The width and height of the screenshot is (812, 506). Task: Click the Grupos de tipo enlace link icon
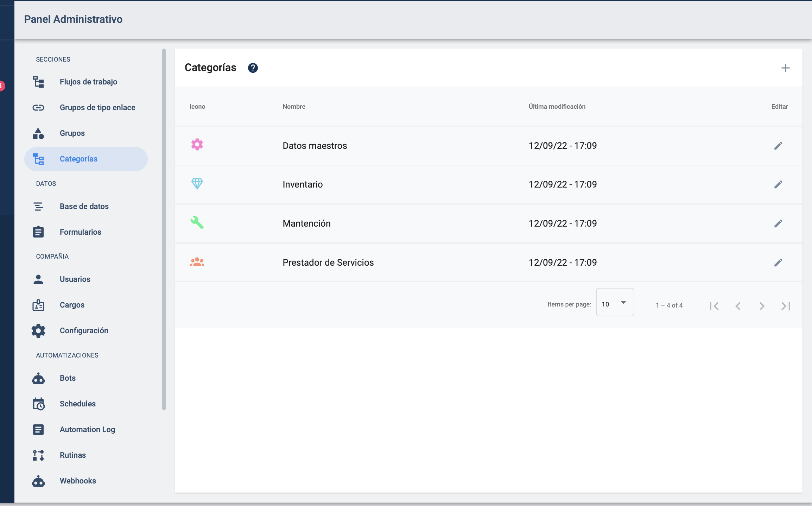(38, 107)
